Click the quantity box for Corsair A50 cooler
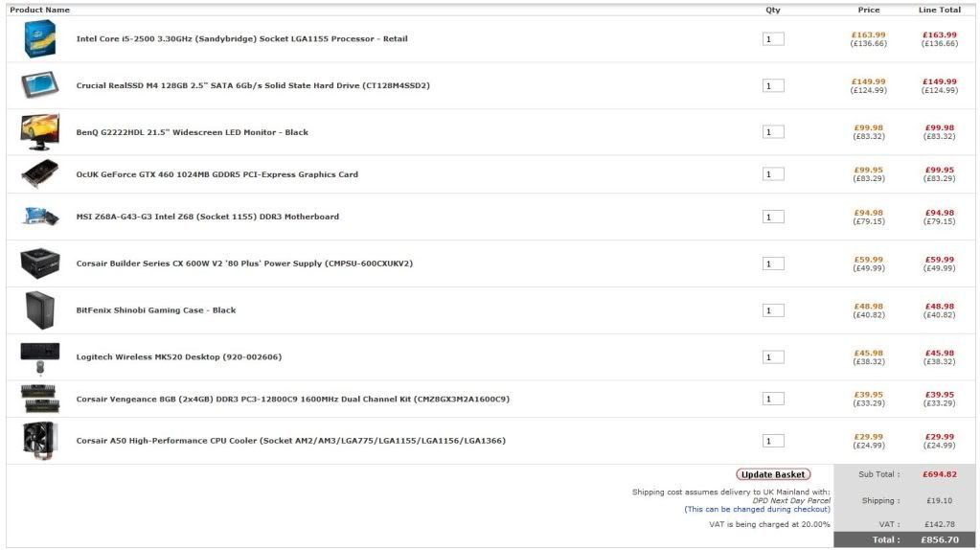This screenshot has width=980, height=550. [773, 441]
